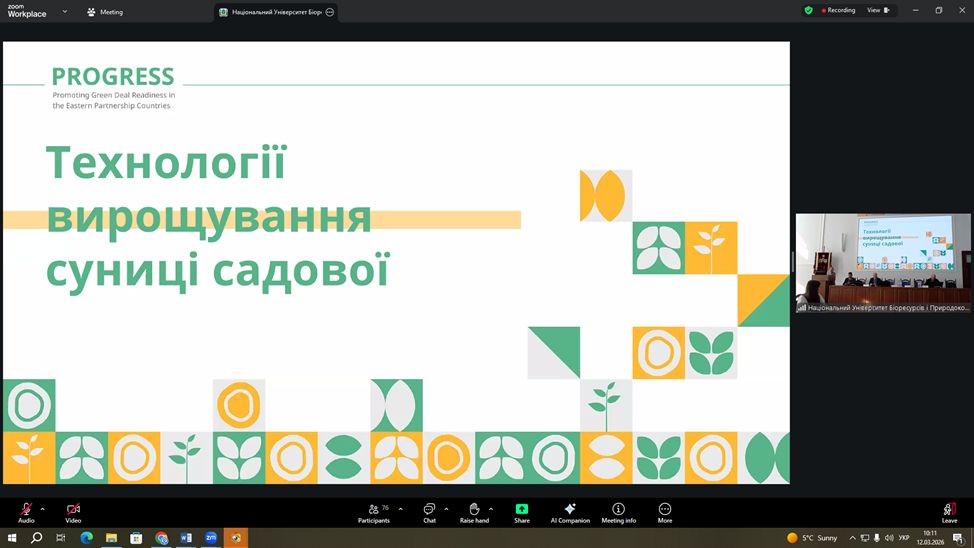Open Task View on the taskbar
The height and width of the screenshot is (548, 974).
click(x=61, y=537)
